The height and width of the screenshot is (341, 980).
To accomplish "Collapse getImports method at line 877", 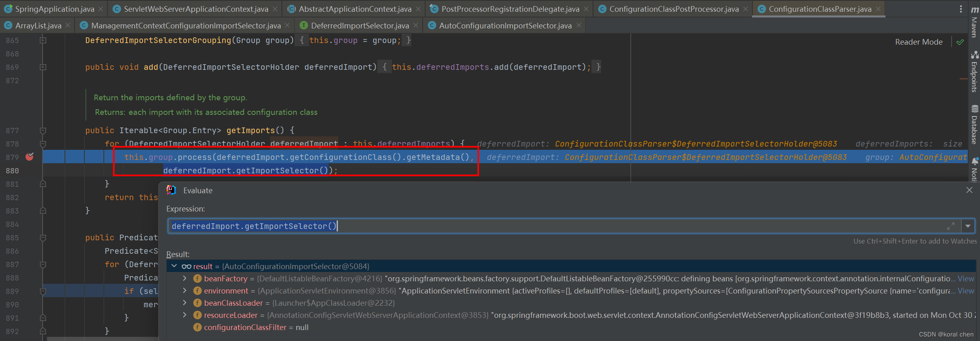I will [x=43, y=130].
